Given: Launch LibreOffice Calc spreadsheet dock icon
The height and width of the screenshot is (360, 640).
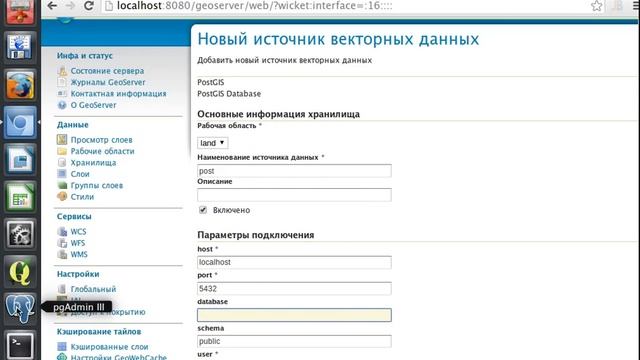Looking at the screenshot, I should (x=20, y=197).
